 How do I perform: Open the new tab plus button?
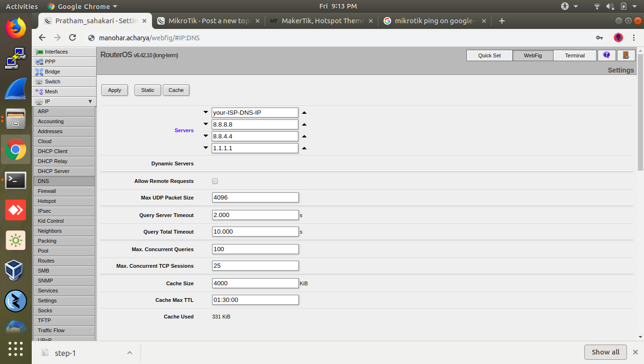[502, 21]
